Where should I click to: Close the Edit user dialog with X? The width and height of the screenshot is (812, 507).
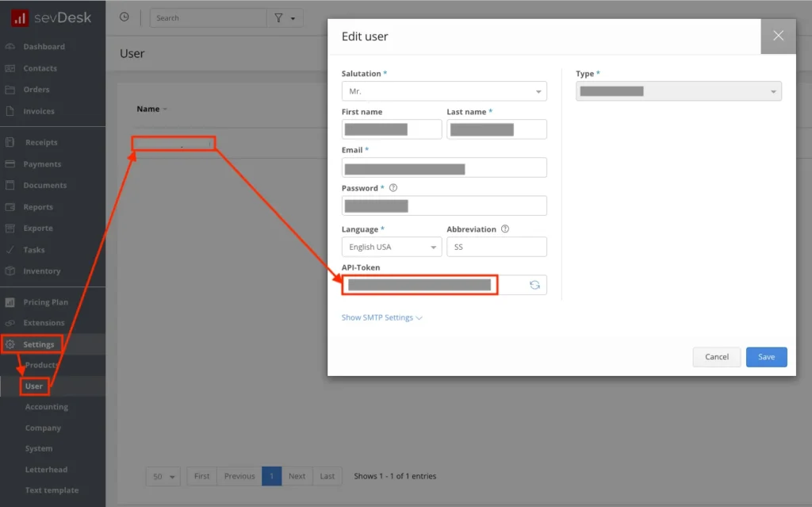778,36
